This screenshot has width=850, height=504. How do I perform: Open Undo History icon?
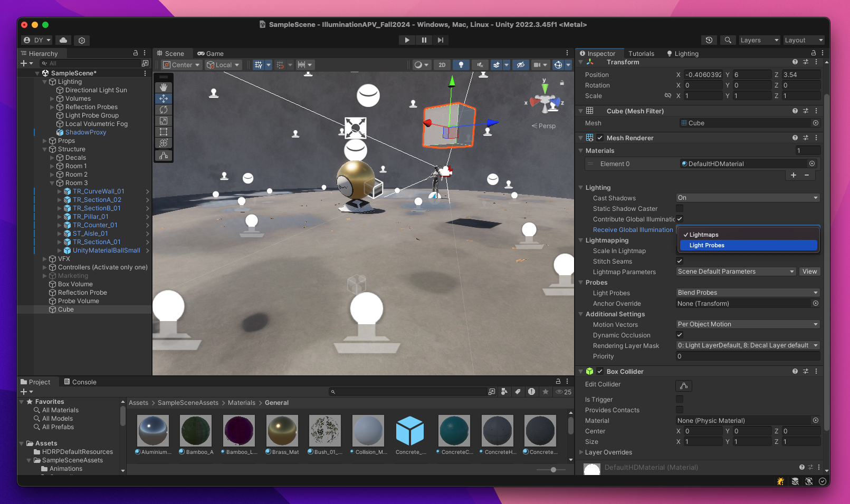pyautogui.click(x=709, y=40)
